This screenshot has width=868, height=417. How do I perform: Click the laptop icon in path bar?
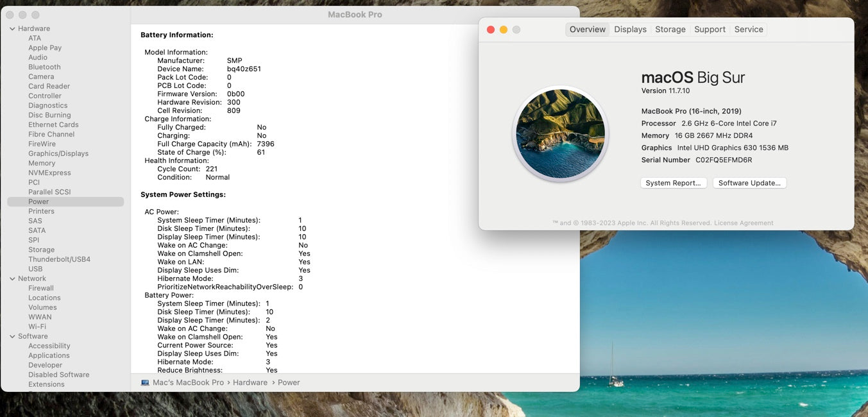tap(145, 382)
